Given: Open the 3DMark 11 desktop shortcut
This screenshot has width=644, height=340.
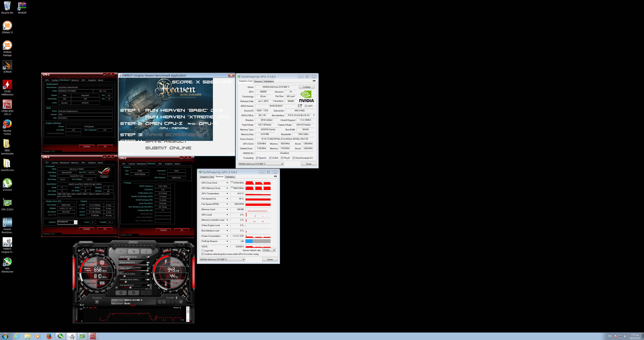Looking at the screenshot, I should tap(7, 27).
